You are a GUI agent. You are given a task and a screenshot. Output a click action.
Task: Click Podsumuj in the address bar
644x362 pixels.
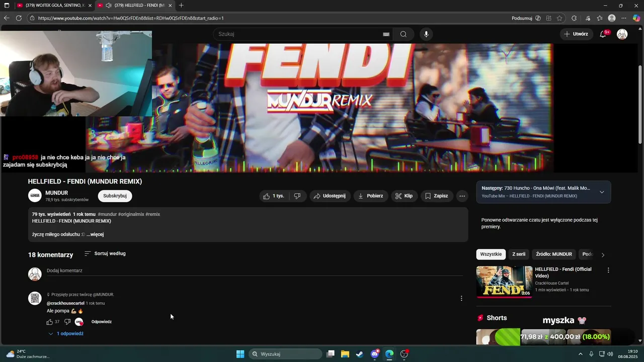click(x=522, y=18)
